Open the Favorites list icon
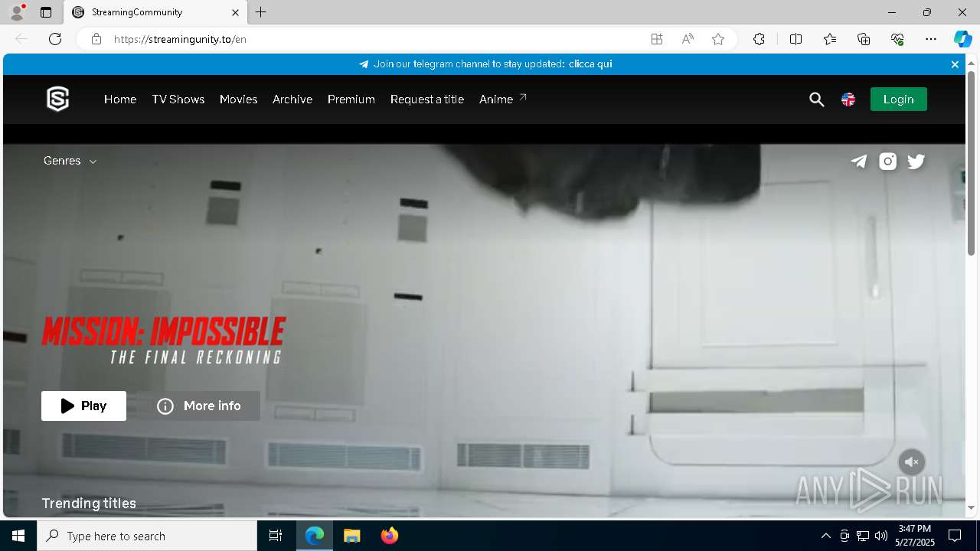980x551 pixels. tap(830, 39)
